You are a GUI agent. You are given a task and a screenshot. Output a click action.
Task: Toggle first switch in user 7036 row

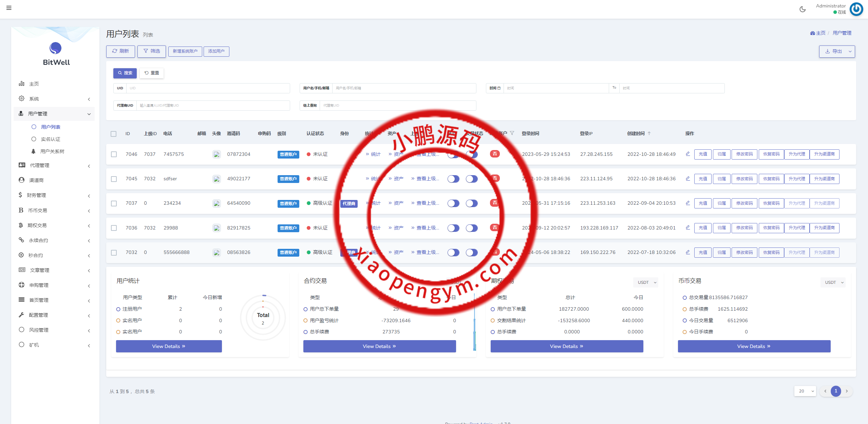point(453,228)
